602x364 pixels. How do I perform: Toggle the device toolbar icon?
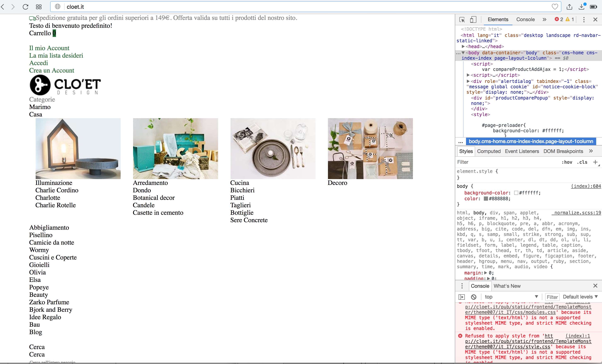(473, 19)
